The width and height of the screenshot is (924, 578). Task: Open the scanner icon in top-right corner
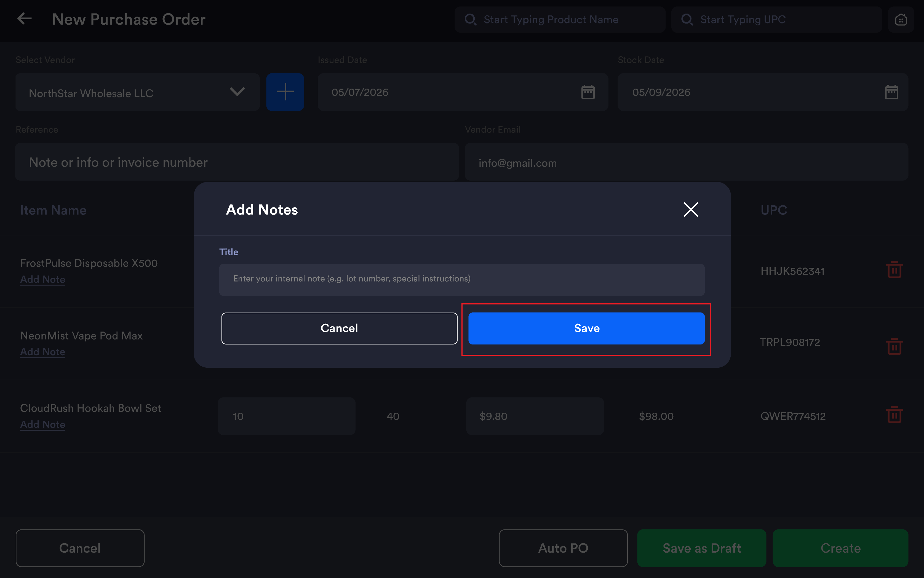[x=901, y=20]
